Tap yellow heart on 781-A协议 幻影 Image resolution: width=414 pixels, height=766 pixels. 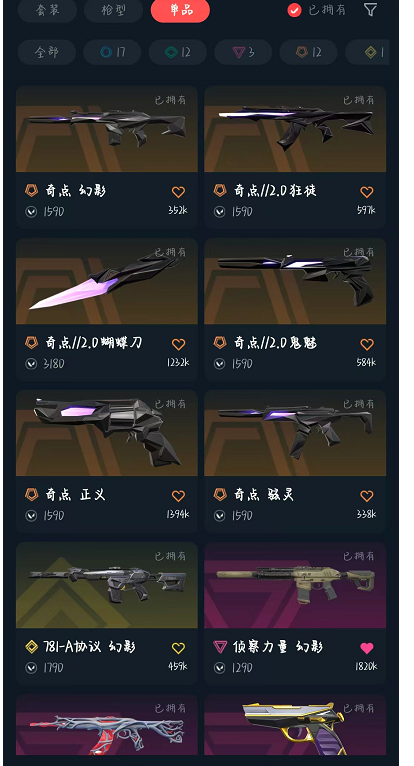pyautogui.click(x=178, y=648)
